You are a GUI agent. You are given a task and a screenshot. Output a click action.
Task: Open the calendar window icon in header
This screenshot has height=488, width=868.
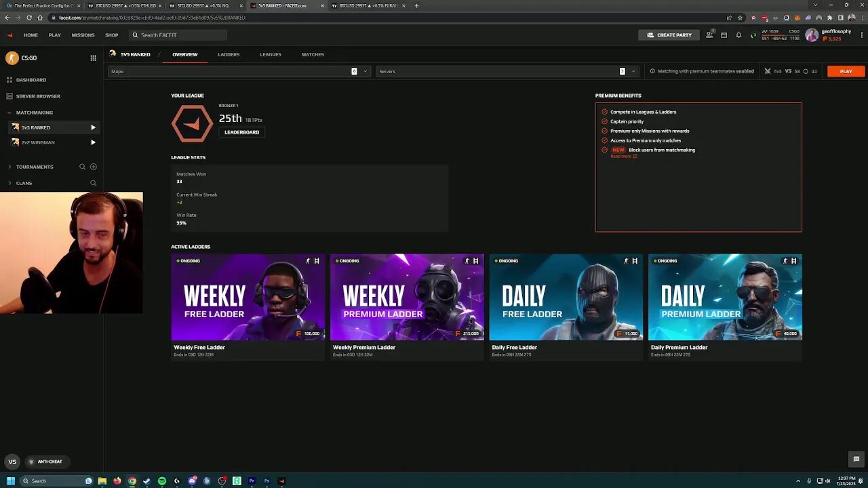tap(724, 35)
